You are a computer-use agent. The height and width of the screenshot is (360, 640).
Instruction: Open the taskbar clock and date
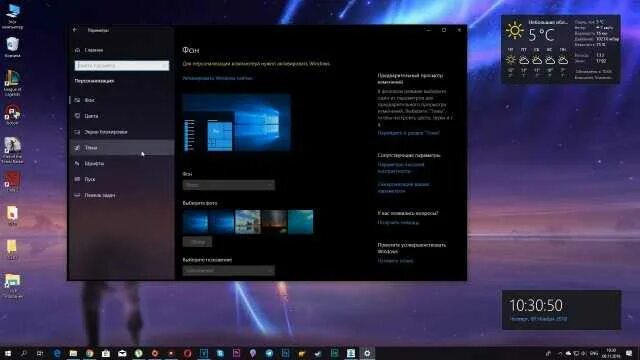611,353
